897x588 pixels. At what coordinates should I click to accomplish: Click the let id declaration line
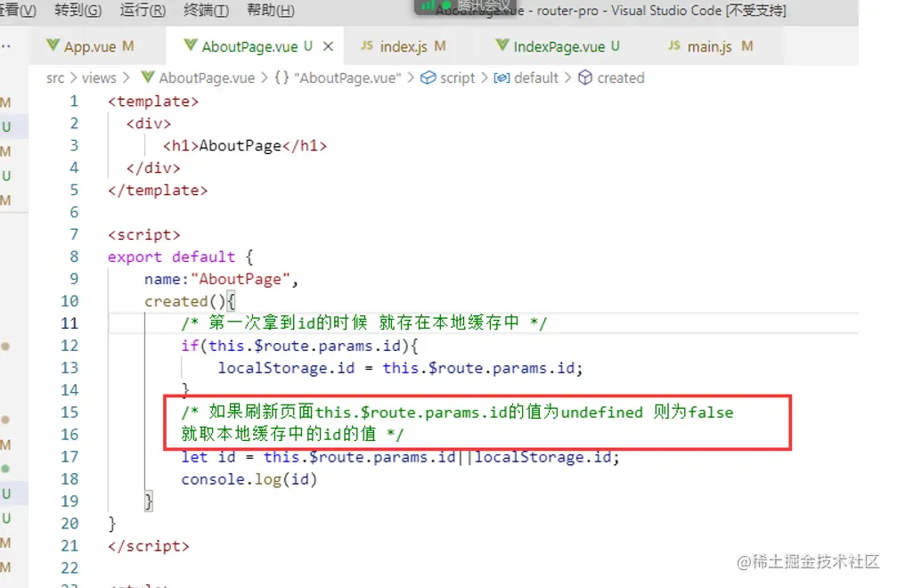(x=401, y=456)
